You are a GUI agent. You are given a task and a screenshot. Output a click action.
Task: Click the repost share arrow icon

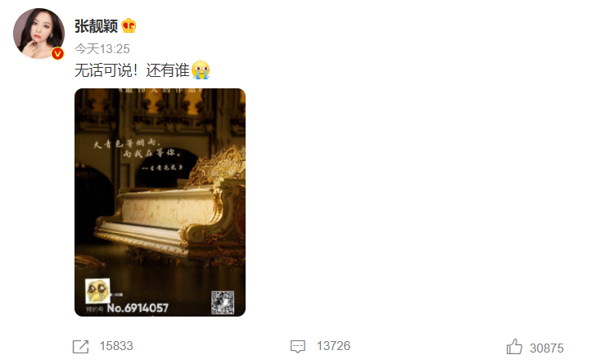pyautogui.click(x=81, y=346)
